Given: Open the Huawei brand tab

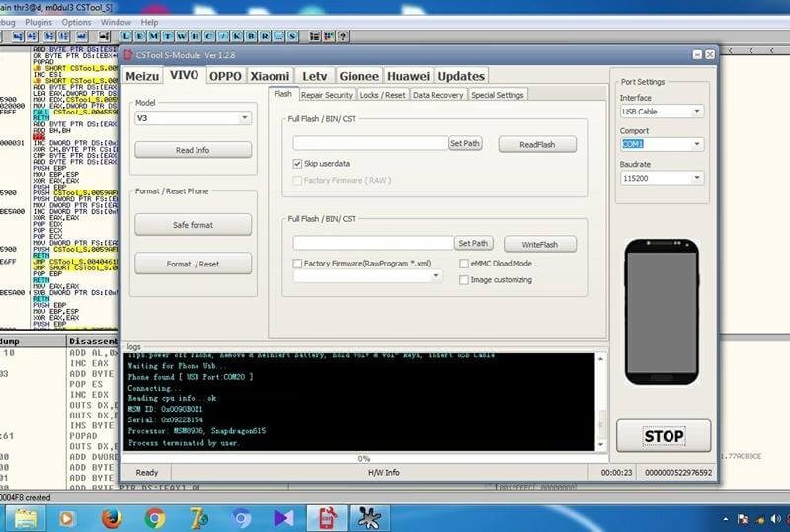Looking at the screenshot, I should point(408,76).
